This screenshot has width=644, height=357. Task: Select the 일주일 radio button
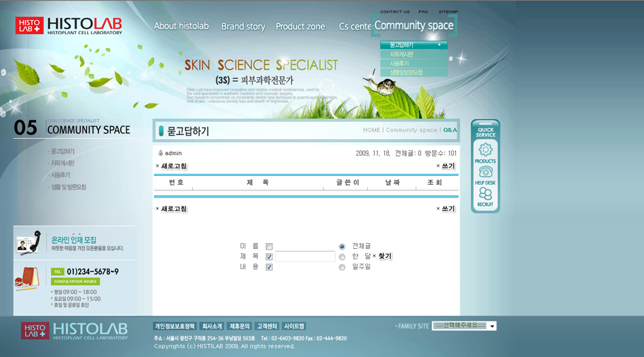[x=342, y=267]
